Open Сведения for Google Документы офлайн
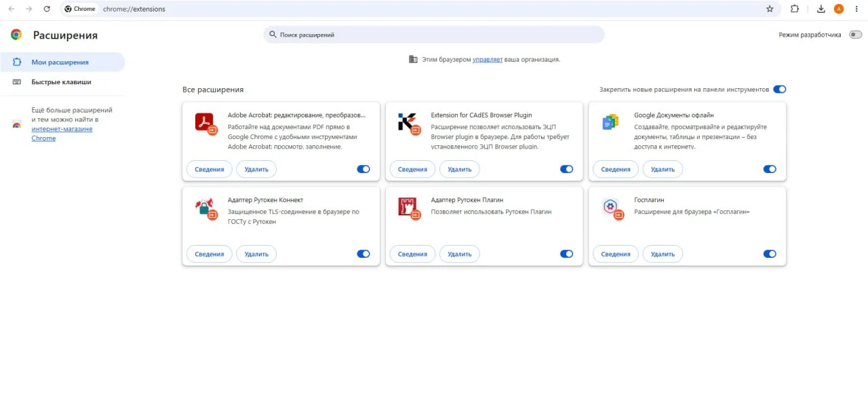This screenshot has width=868, height=416. pos(616,169)
